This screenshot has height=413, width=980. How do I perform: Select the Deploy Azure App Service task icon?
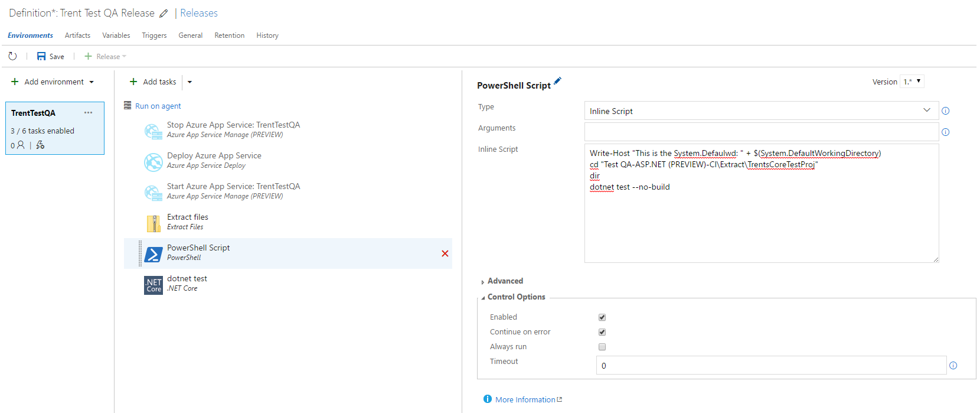(x=153, y=162)
